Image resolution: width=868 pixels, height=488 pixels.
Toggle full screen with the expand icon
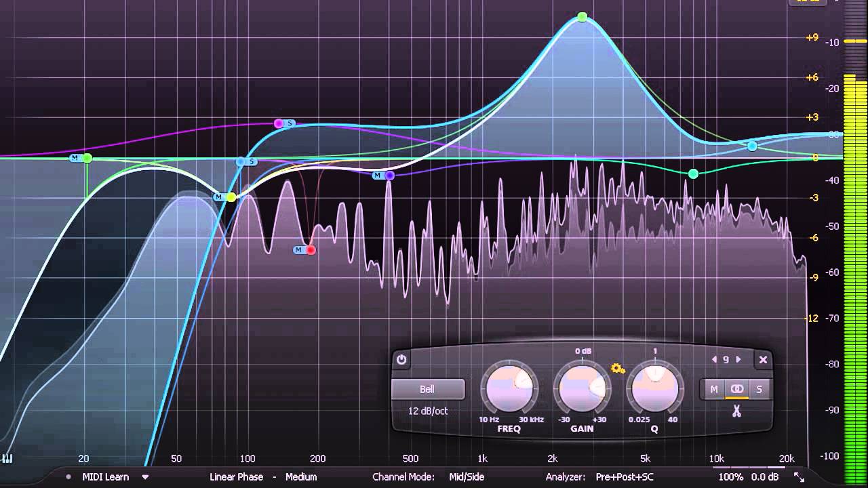click(x=799, y=477)
